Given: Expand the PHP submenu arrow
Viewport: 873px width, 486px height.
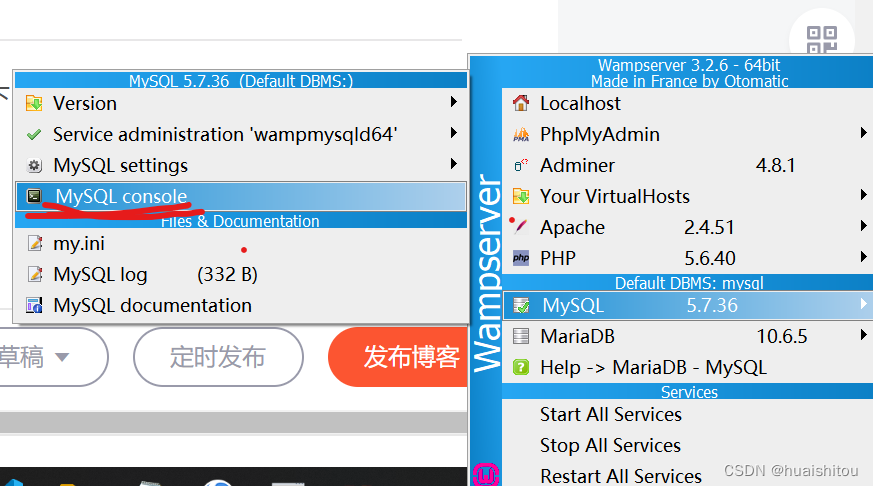Looking at the screenshot, I should pyautogui.click(x=863, y=256).
